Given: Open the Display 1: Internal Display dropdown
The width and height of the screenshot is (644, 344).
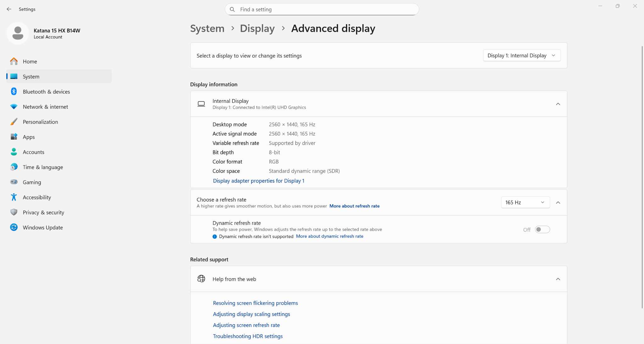Looking at the screenshot, I should 521,56.
